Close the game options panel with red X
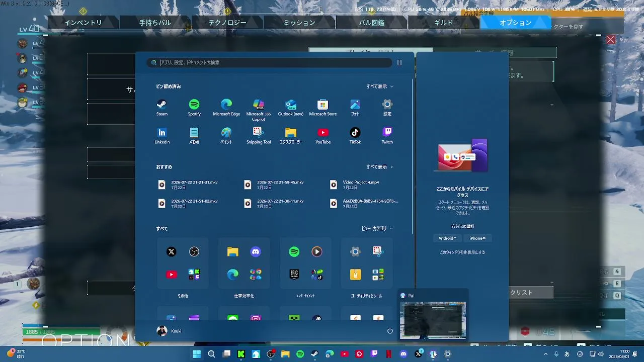The image size is (644, 362). coord(611,39)
